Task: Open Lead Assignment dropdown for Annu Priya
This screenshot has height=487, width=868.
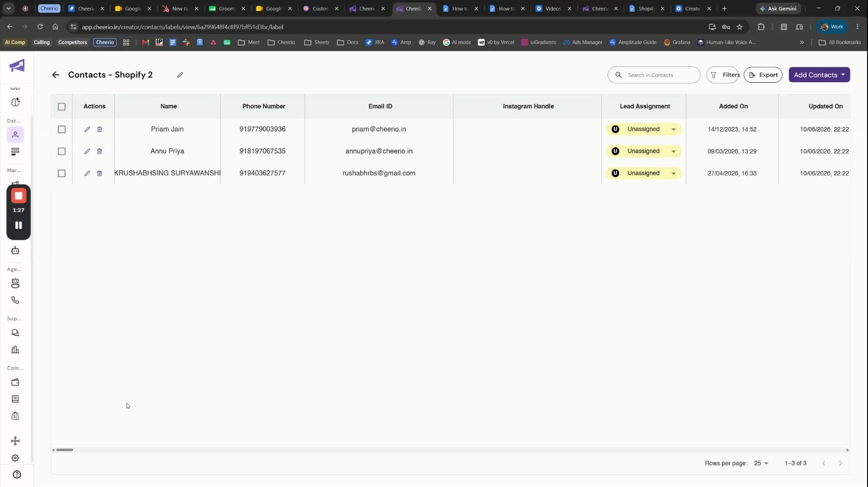Action: coord(643,151)
